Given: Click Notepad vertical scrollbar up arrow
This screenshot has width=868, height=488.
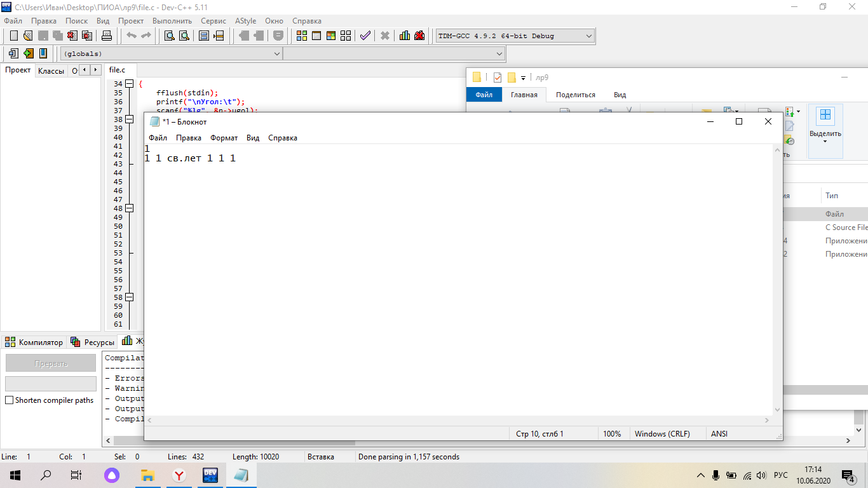Looking at the screenshot, I should coord(777,151).
